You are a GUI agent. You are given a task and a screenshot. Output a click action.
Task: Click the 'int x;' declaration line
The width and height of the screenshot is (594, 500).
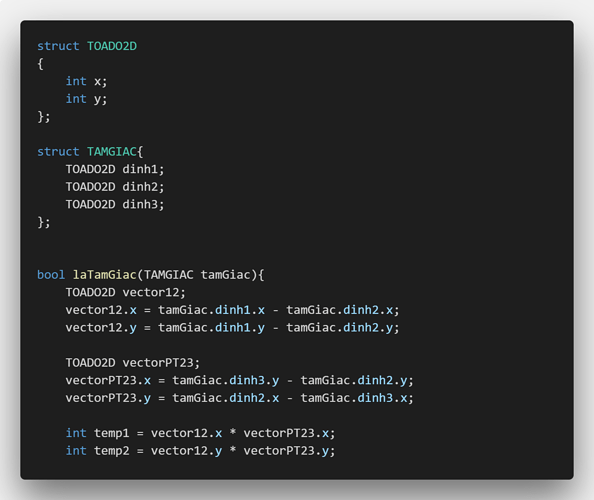tap(86, 81)
